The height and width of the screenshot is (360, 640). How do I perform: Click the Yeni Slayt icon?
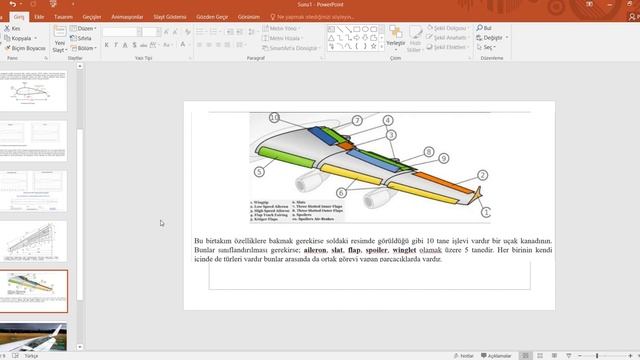[x=60, y=32]
